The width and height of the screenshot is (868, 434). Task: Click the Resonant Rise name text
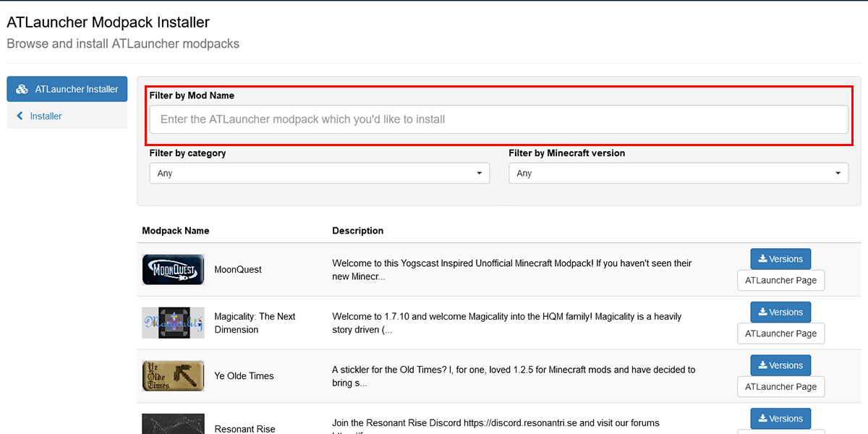[244, 429]
